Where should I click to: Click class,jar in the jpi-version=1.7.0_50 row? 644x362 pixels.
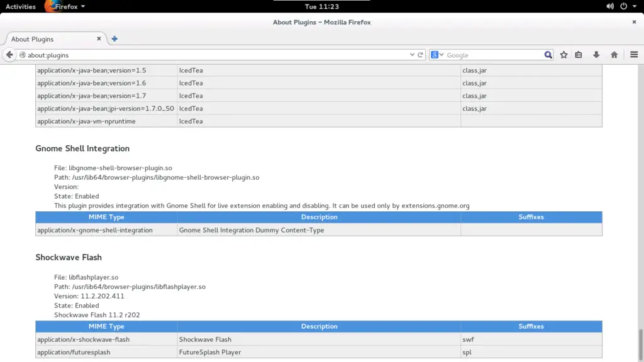pyautogui.click(x=474, y=108)
